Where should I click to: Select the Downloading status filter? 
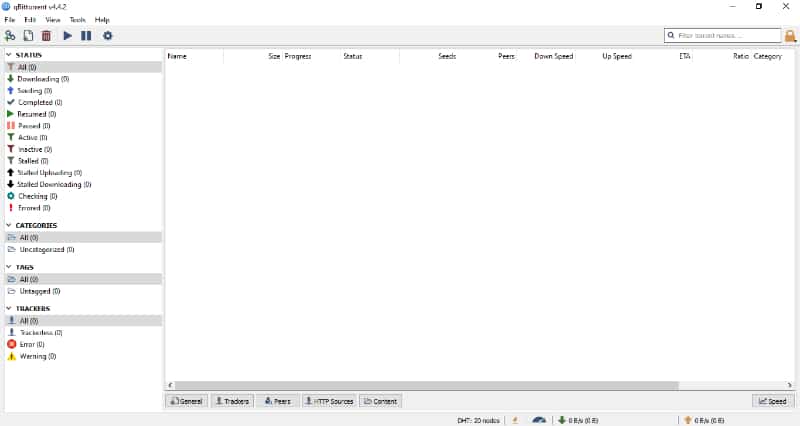84,79
